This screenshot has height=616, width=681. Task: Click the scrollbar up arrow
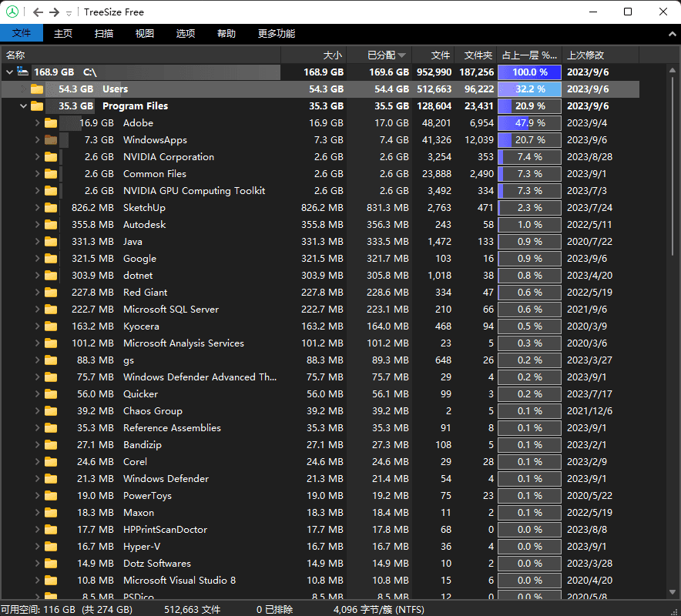click(x=673, y=70)
